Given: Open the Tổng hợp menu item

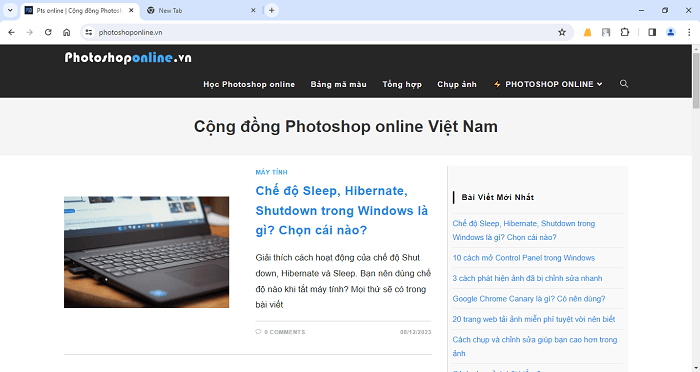Looking at the screenshot, I should click(402, 84).
